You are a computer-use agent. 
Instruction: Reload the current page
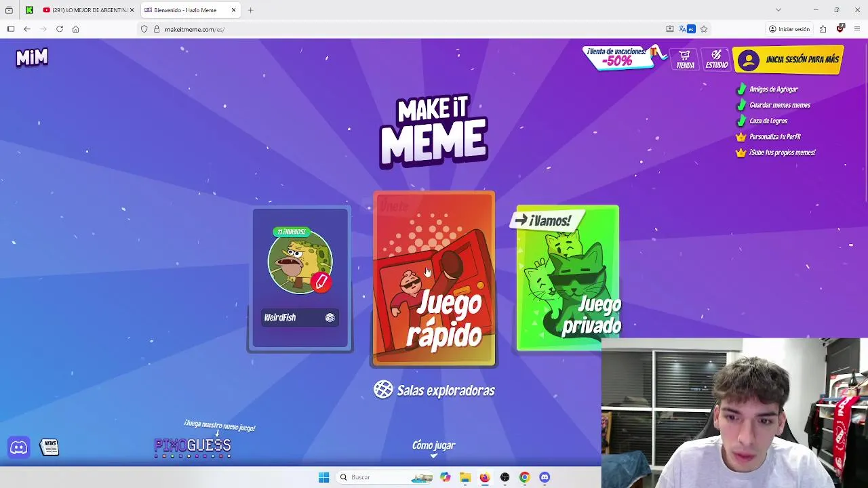60,29
